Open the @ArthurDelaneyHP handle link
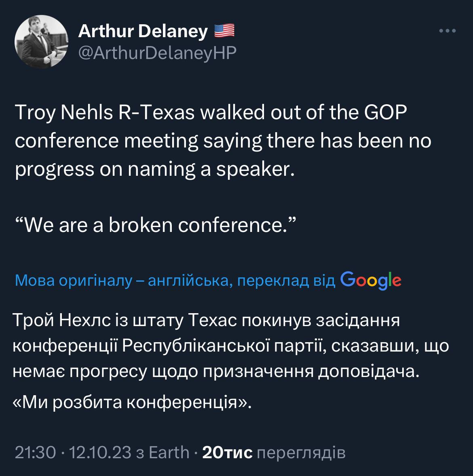 157,53
